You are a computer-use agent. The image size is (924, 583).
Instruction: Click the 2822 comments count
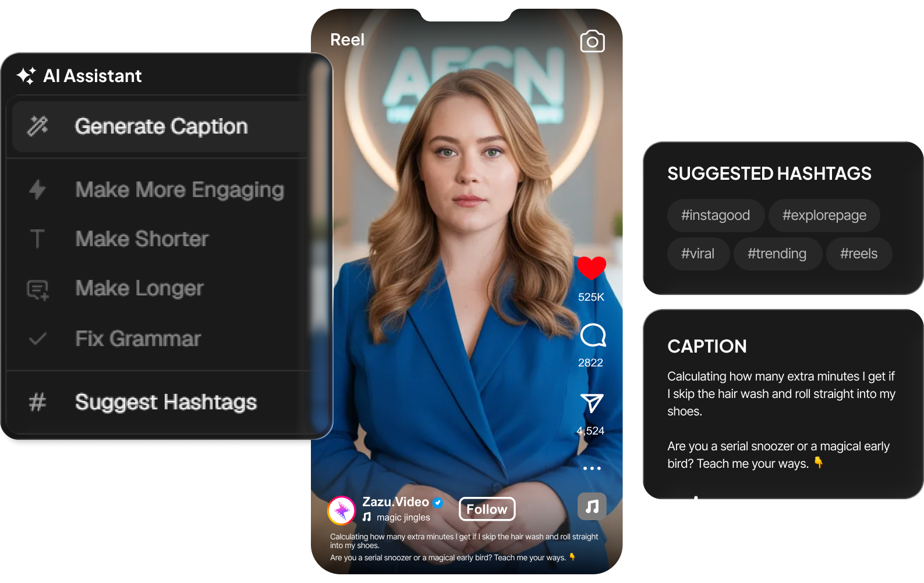pos(590,362)
